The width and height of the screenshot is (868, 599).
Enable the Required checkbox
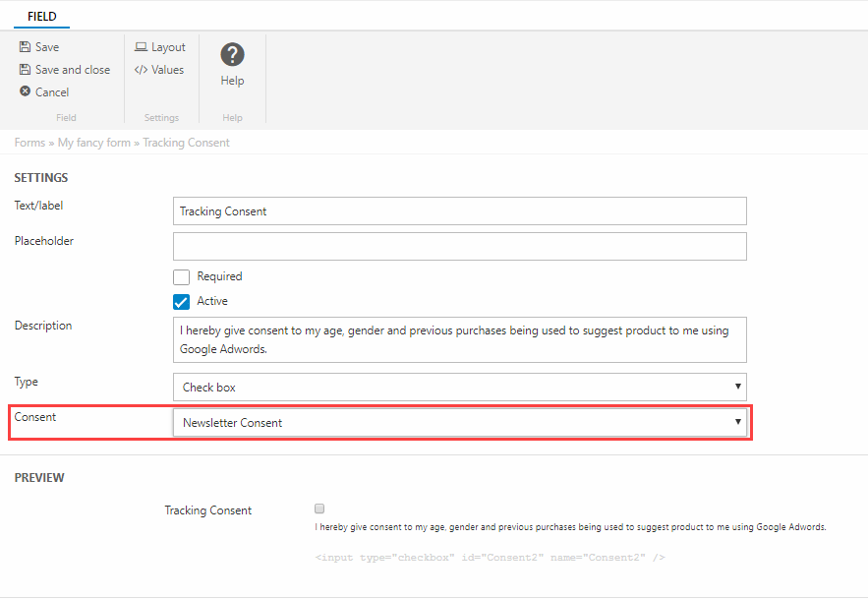pyautogui.click(x=182, y=277)
